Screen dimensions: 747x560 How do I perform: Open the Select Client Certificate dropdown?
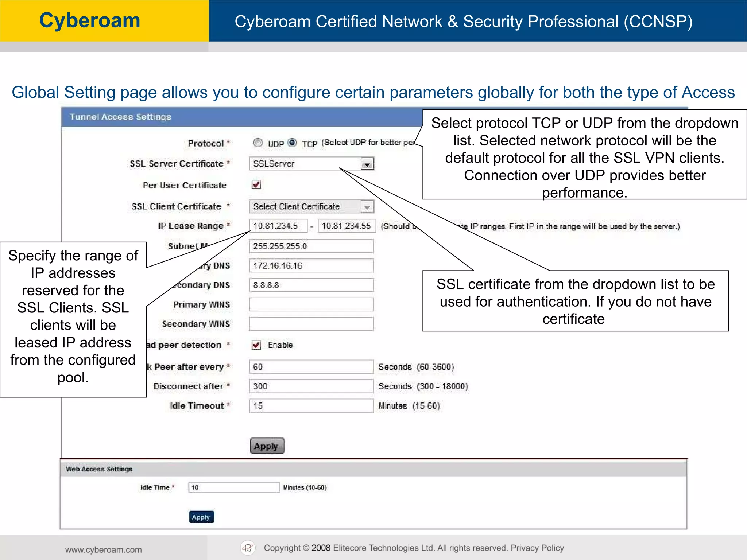click(x=312, y=207)
